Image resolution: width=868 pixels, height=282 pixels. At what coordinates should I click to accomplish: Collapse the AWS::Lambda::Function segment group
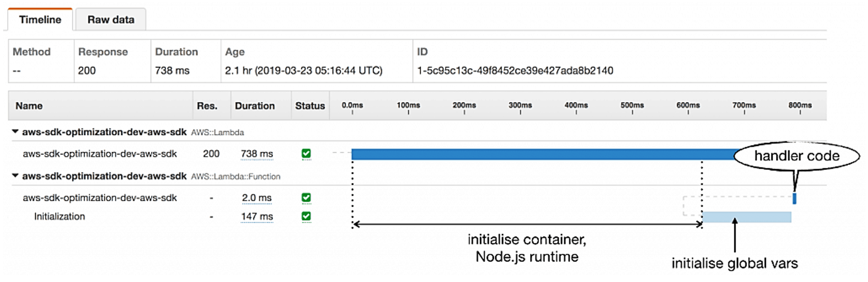(x=15, y=176)
